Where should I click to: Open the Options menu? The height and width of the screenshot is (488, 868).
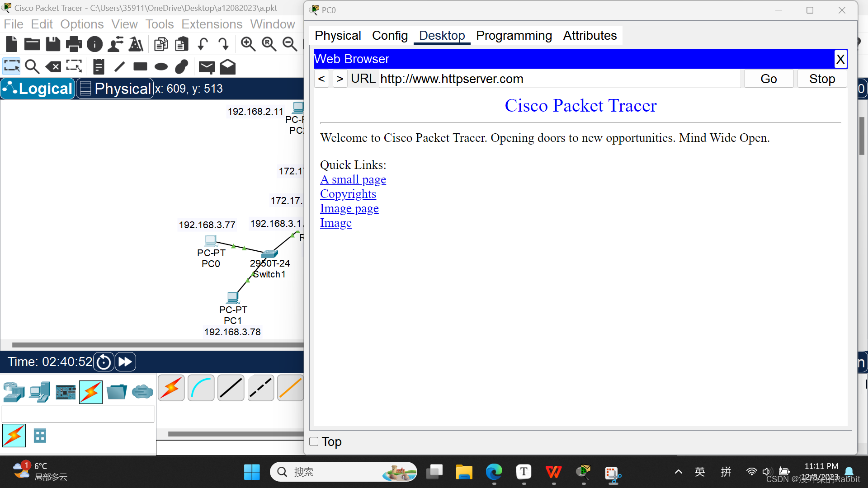(82, 24)
